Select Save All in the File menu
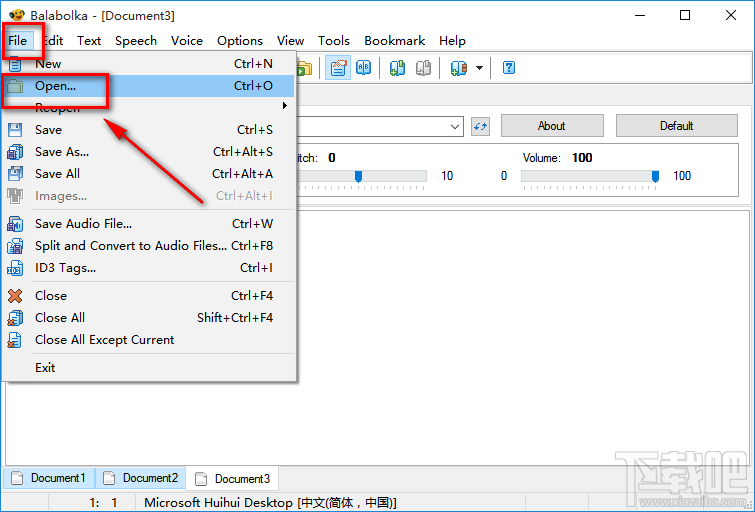Image resolution: width=755 pixels, height=512 pixels. click(149, 173)
